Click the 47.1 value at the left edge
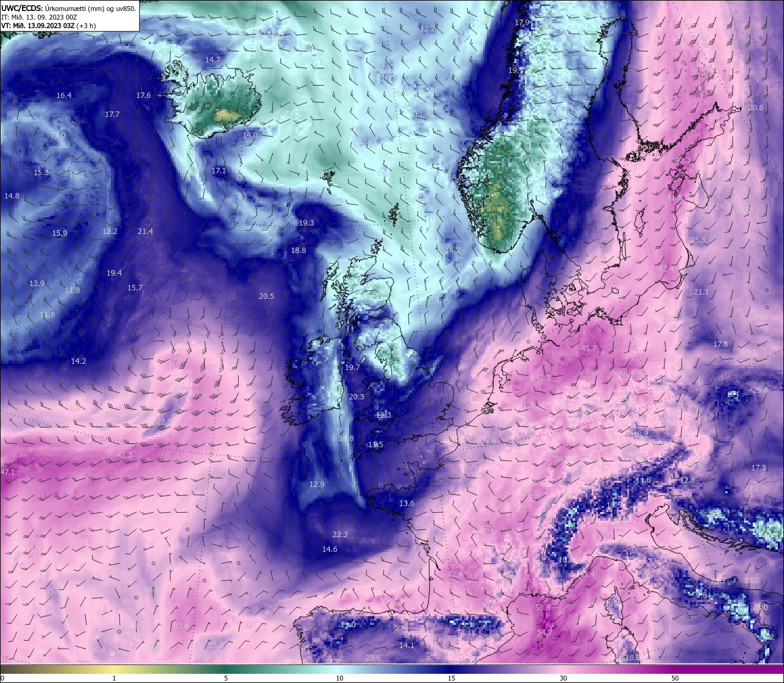Screen dimensions: 784x683 coord(7,472)
